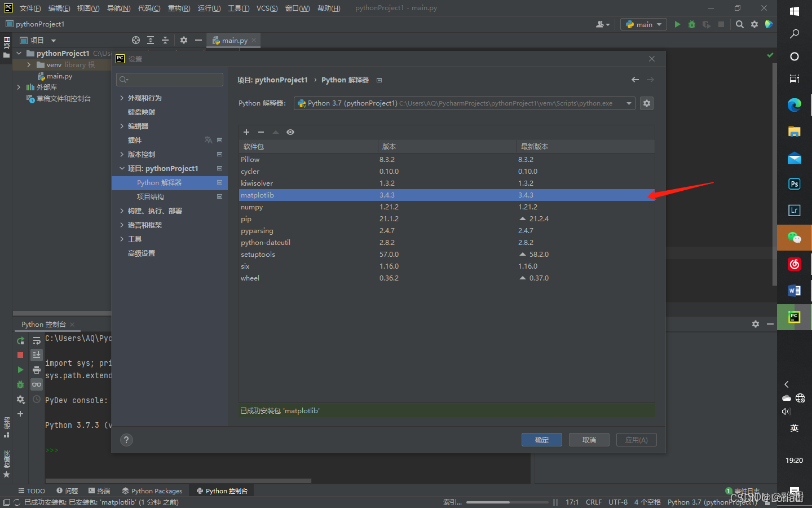Click the locate file target icon
The width and height of the screenshot is (812, 508).
(x=136, y=40)
